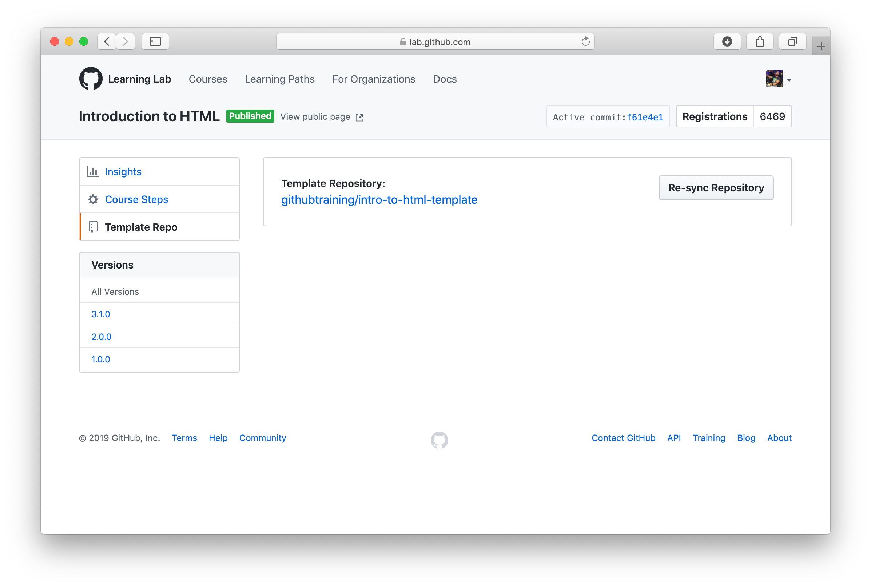Screen dimensions: 871x588
Task: Select the Insights bar chart icon
Action: 93,171
